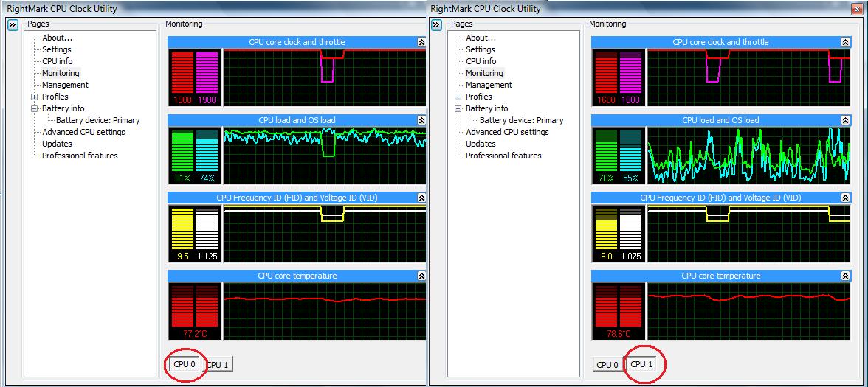Close the right RightMark window
868x387 pixels.
tap(858, 8)
